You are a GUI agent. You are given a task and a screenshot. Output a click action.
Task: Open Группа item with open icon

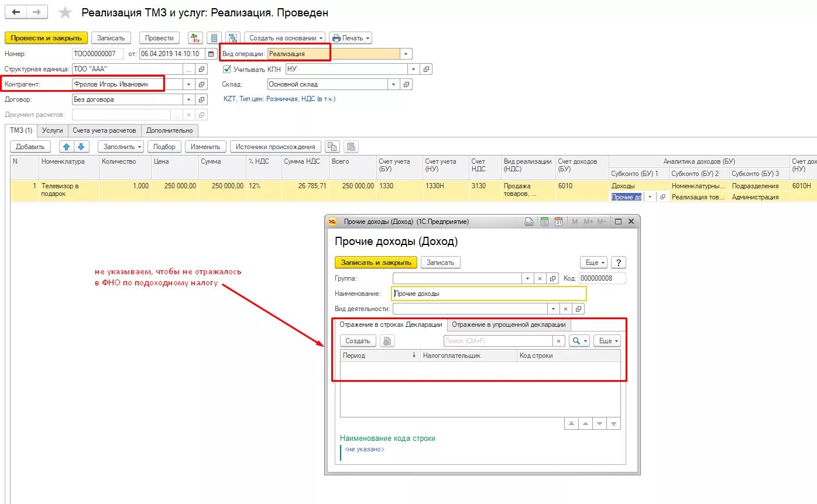(x=553, y=278)
